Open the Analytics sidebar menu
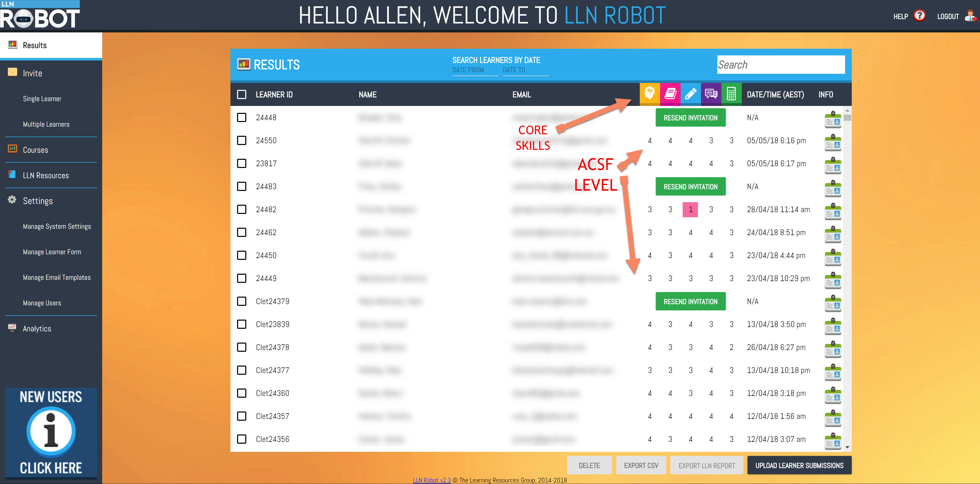Viewport: 980px width, 484px height. tap(51, 329)
